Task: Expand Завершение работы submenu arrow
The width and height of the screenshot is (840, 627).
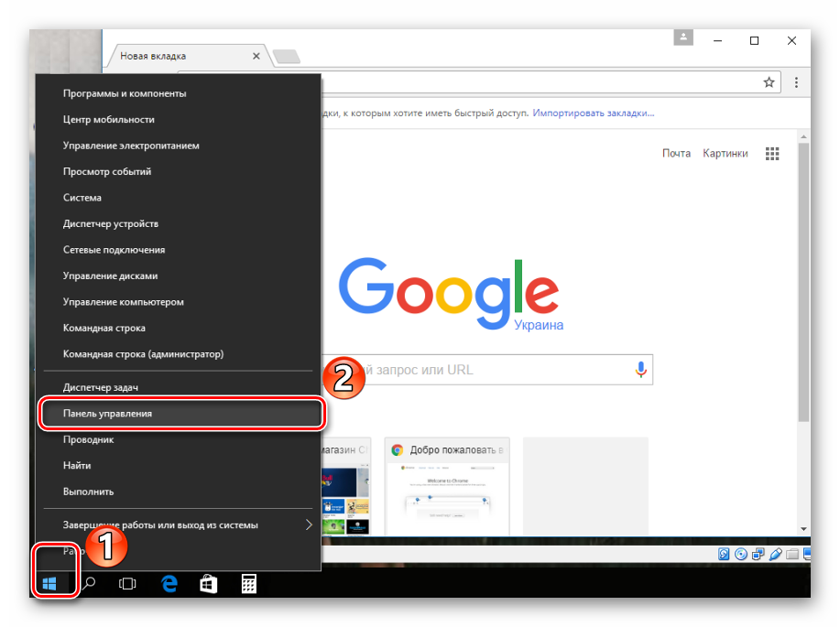Action: coord(309,524)
